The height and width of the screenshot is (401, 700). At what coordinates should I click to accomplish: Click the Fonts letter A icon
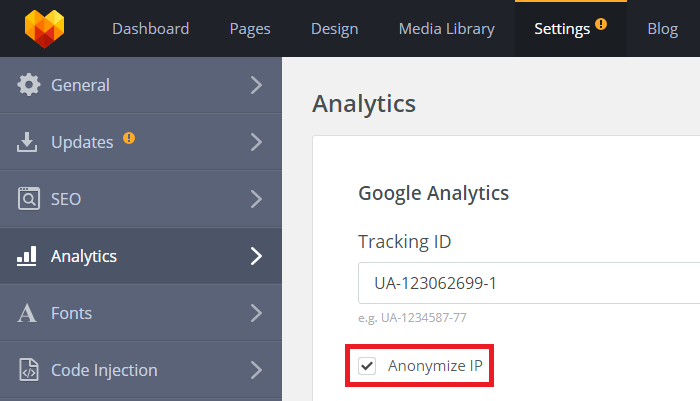[27, 313]
